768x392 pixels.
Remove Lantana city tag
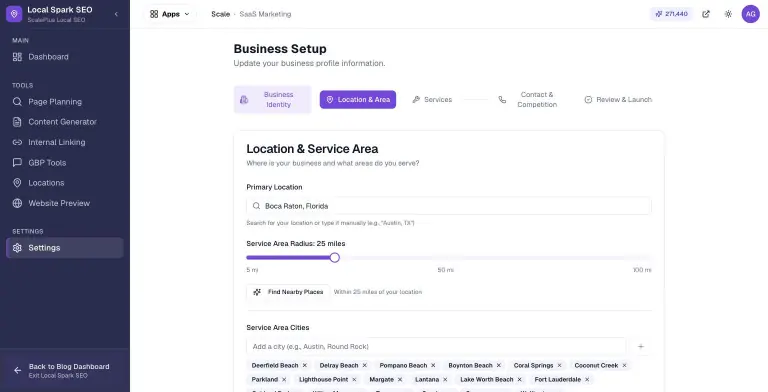click(x=445, y=380)
